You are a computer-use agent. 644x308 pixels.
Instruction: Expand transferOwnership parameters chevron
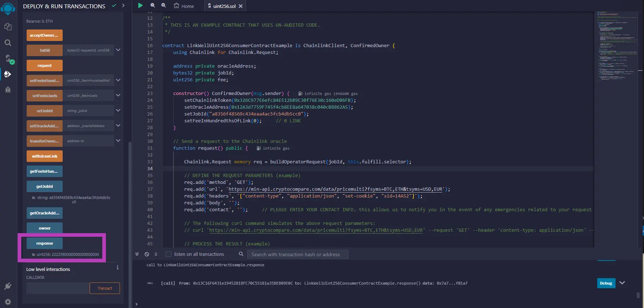point(118,141)
